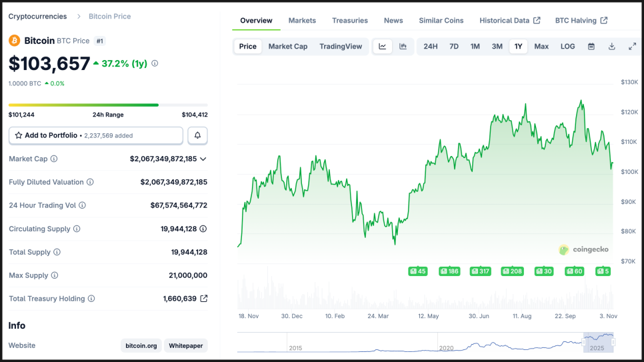This screenshot has height=362, width=644.
Task: Toggle LOG scale on chart
Action: click(x=567, y=47)
